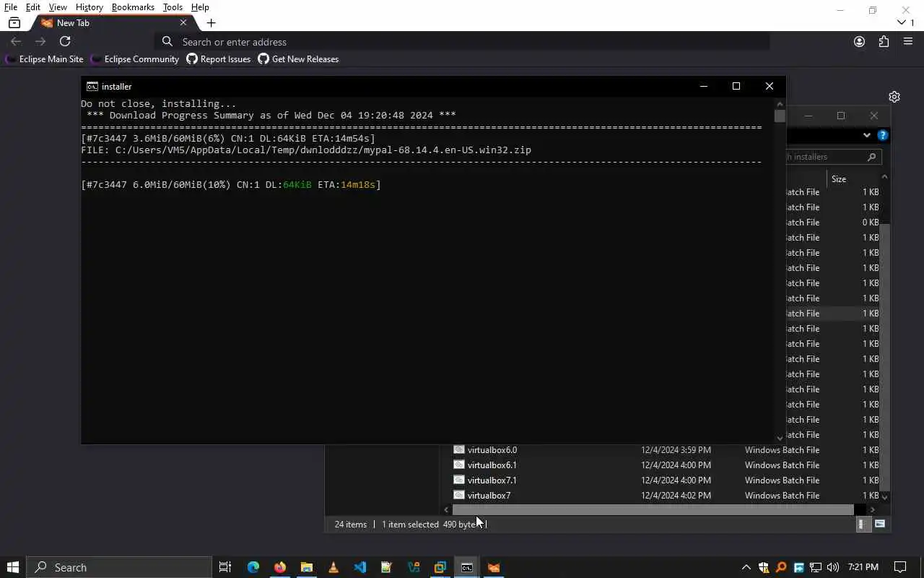The image size is (924, 578).
Task: Open the Windows Start menu
Action: click(12, 567)
